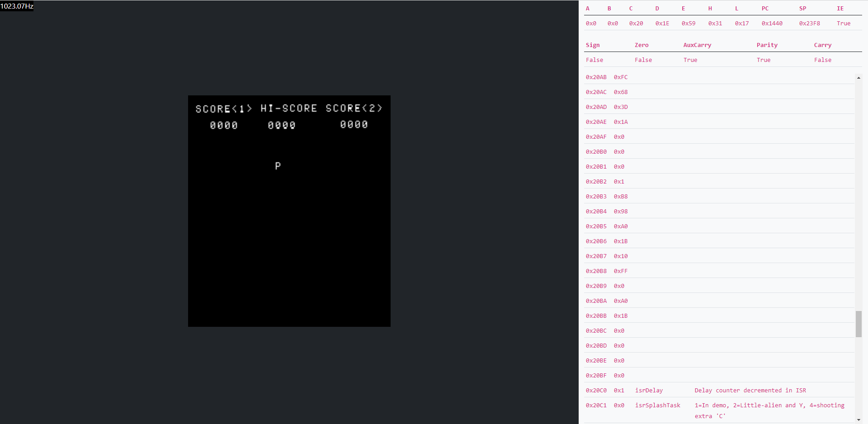Click the SCORE<1> text in game screen
The image size is (868, 424).
[224, 109]
